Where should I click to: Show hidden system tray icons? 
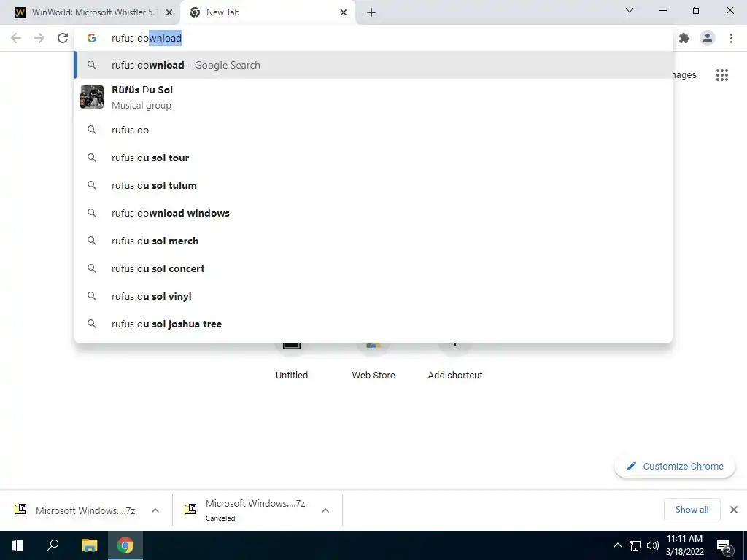pos(617,545)
